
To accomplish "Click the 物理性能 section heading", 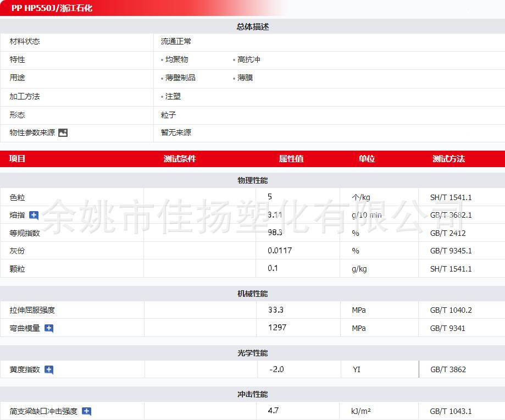I will pyautogui.click(x=252, y=180).
